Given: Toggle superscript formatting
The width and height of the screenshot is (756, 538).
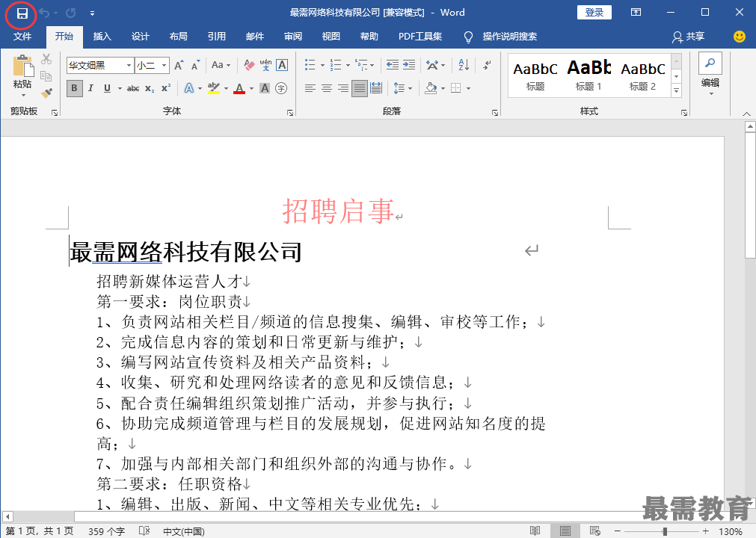Looking at the screenshot, I should click(x=166, y=88).
